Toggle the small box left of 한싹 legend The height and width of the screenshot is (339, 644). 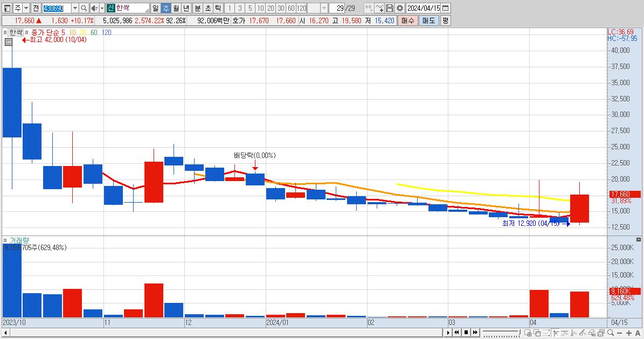point(5,32)
